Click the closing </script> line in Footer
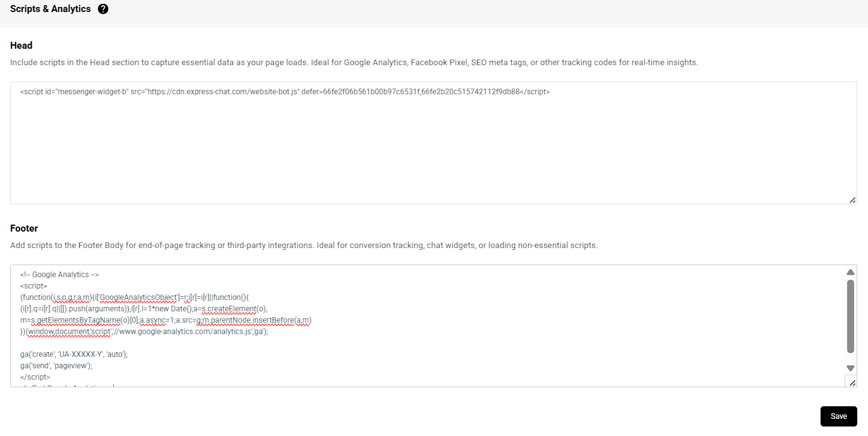This screenshot has height=436, width=868. click(x=35, y=377)
